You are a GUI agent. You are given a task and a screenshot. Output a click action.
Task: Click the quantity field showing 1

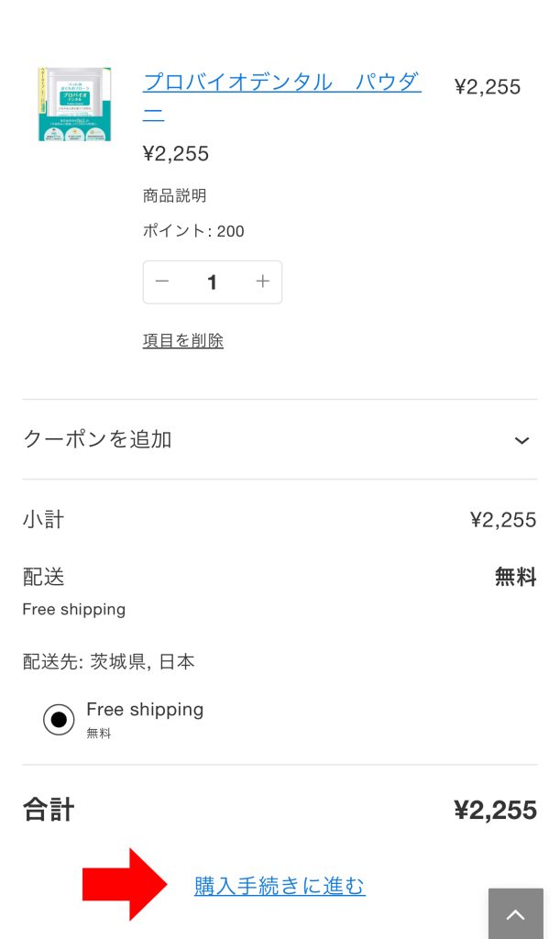213,282
